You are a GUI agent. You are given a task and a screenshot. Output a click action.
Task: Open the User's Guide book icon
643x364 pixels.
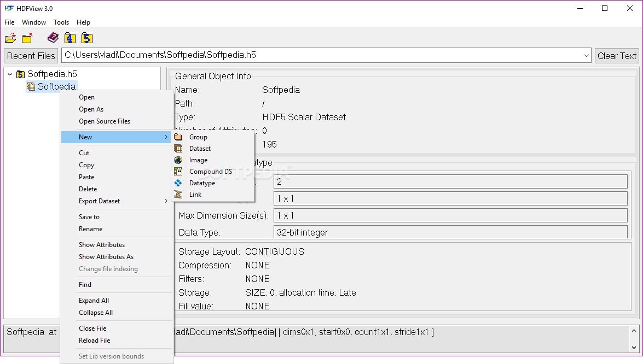(x=53, y=38)
